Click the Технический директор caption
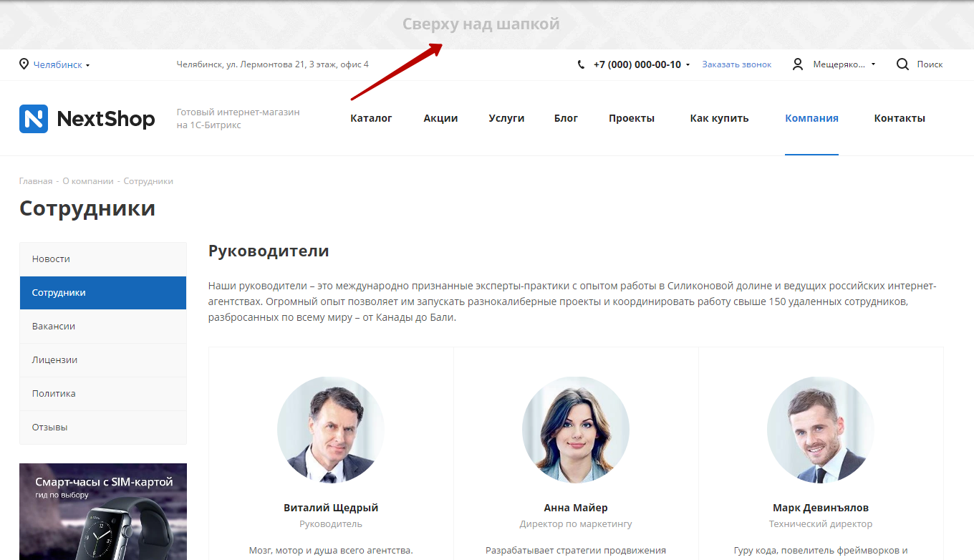Screen dimensions: 974x560 click(x=821, y=524)
